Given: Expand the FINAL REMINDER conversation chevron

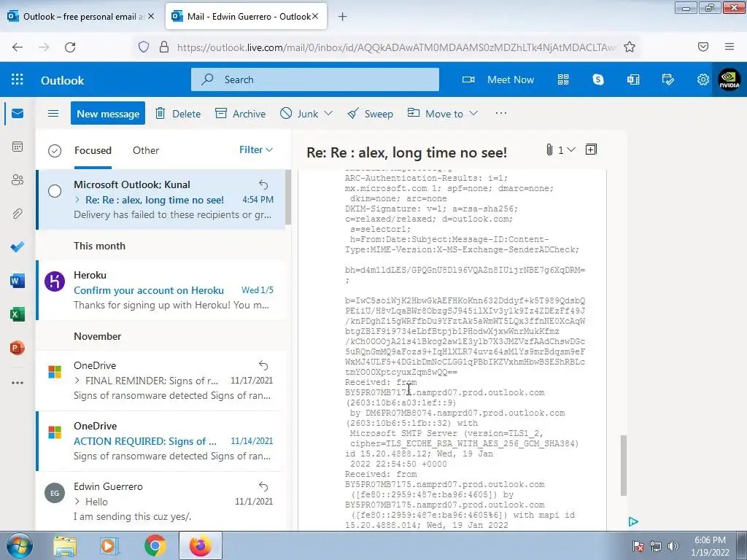Looking at the screenshot, I should tap(77, 381).
